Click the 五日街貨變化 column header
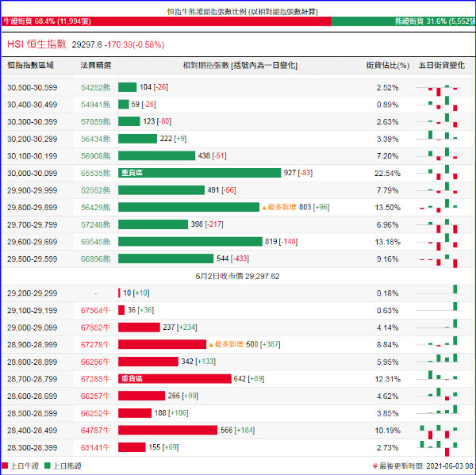Screen dimensions: 476x475 tap(442, 65)
